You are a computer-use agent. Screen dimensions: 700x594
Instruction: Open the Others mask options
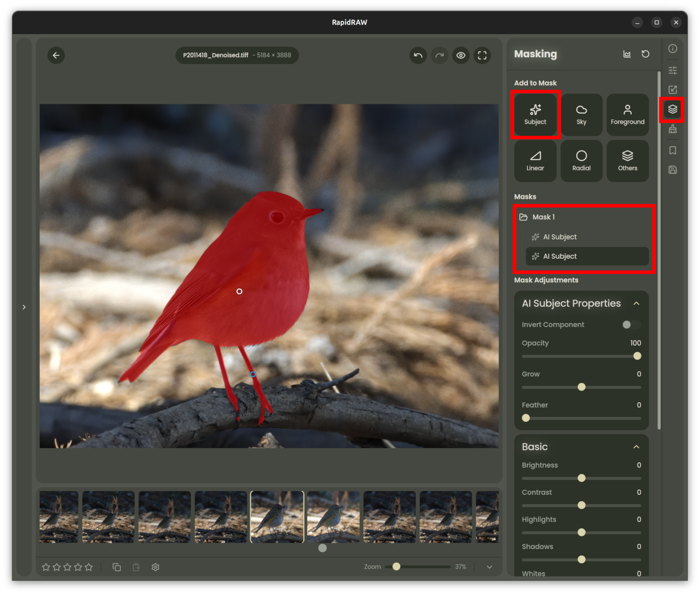[x=628, y=161]
